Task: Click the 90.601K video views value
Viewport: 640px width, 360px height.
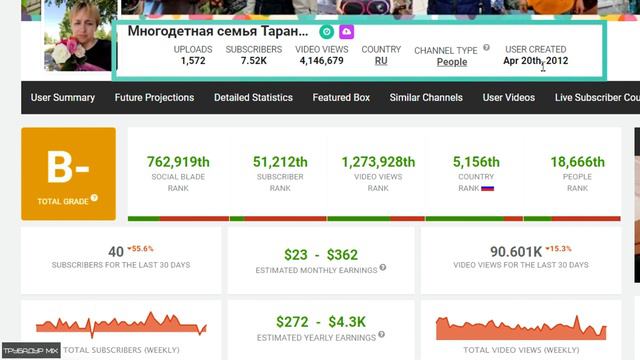Action: coord(516,252)
